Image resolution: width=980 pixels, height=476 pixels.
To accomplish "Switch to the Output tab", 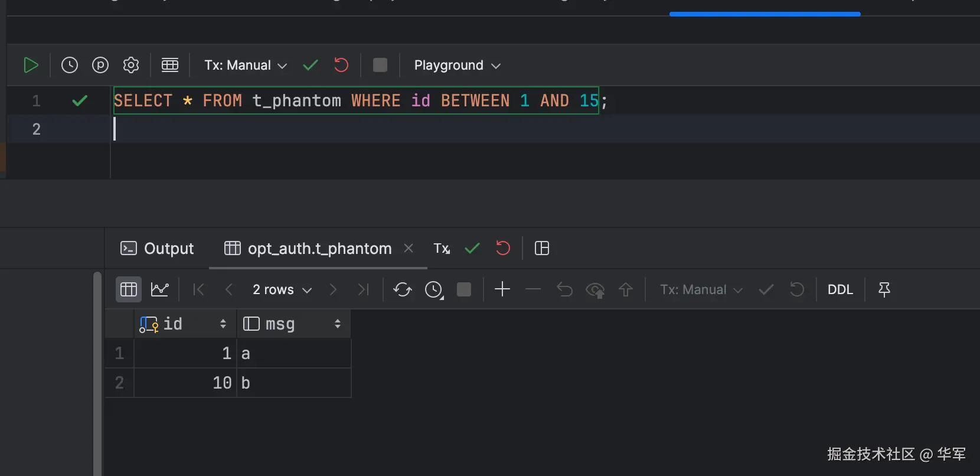I will (x=157, y=249).
